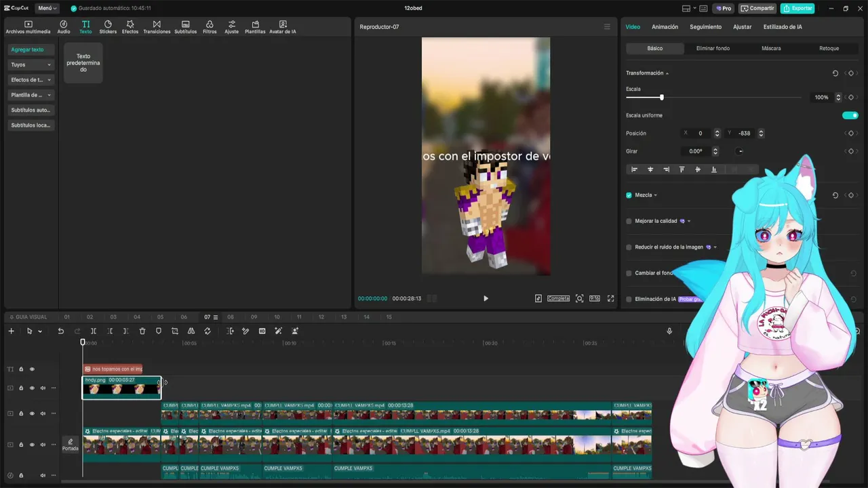
Task: Enable the Cambiar el fondo checkbox
Action: coord(629,273)
